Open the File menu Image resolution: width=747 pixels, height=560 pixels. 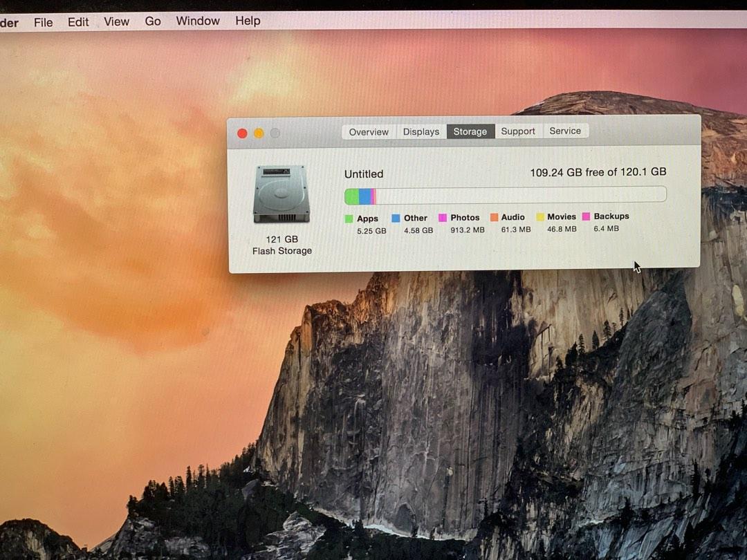(44, 22)
